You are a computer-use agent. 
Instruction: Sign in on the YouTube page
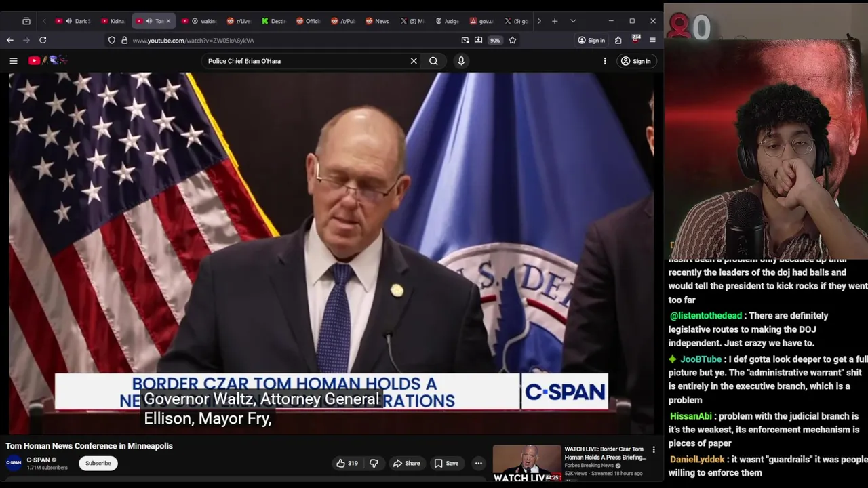click(635, 61)
